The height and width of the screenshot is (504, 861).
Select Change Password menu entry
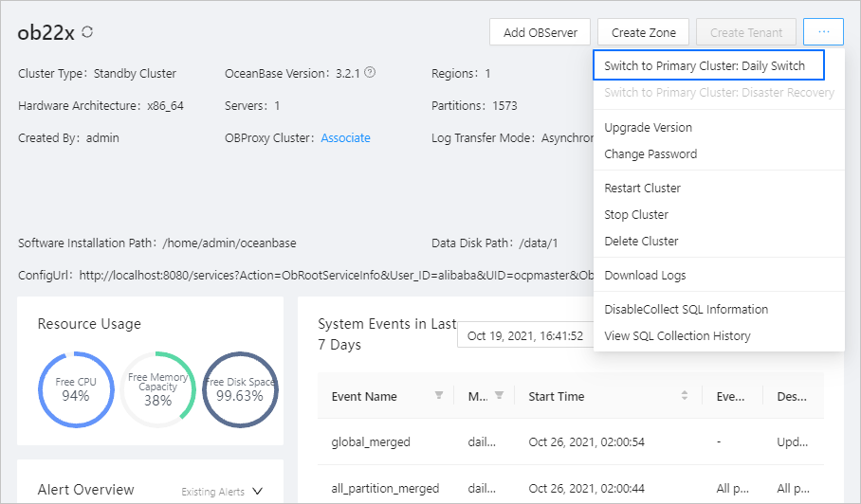pos(650,154)
